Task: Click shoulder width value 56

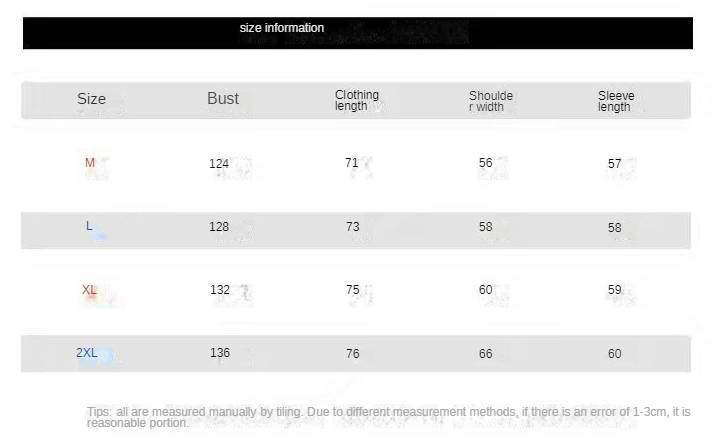Action: point(485,163)
